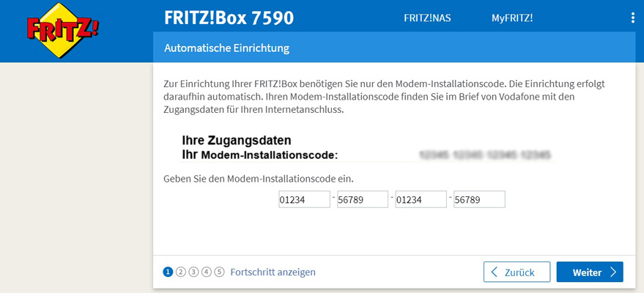Go back with the Zurück button

coord(517,272)
